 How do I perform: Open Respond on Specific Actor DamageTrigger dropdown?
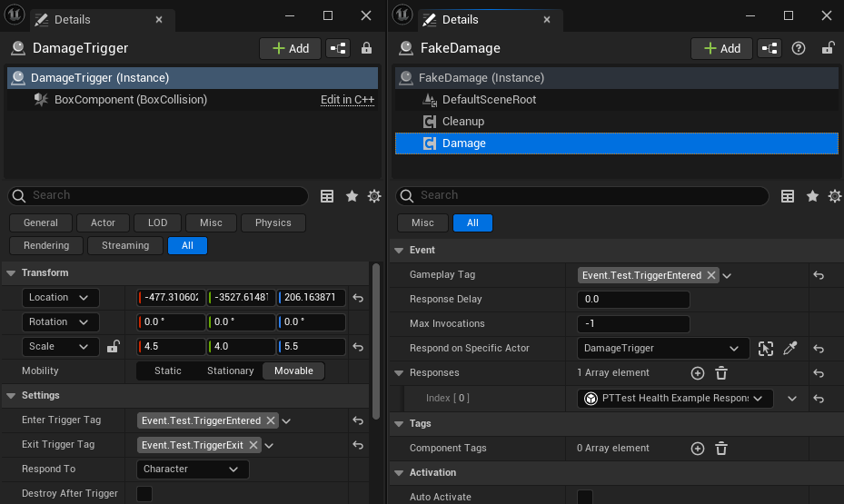pyautogui.click(x=663, y=349)
